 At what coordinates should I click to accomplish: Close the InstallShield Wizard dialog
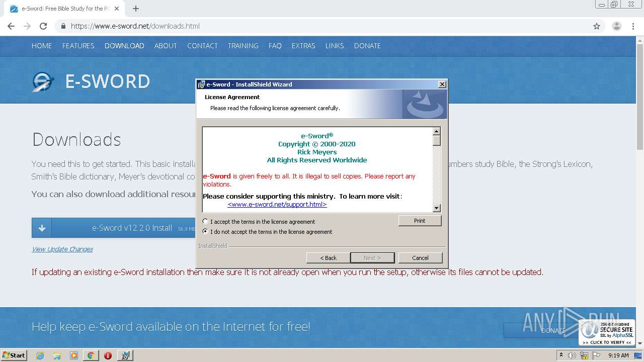tap(442, 84)
